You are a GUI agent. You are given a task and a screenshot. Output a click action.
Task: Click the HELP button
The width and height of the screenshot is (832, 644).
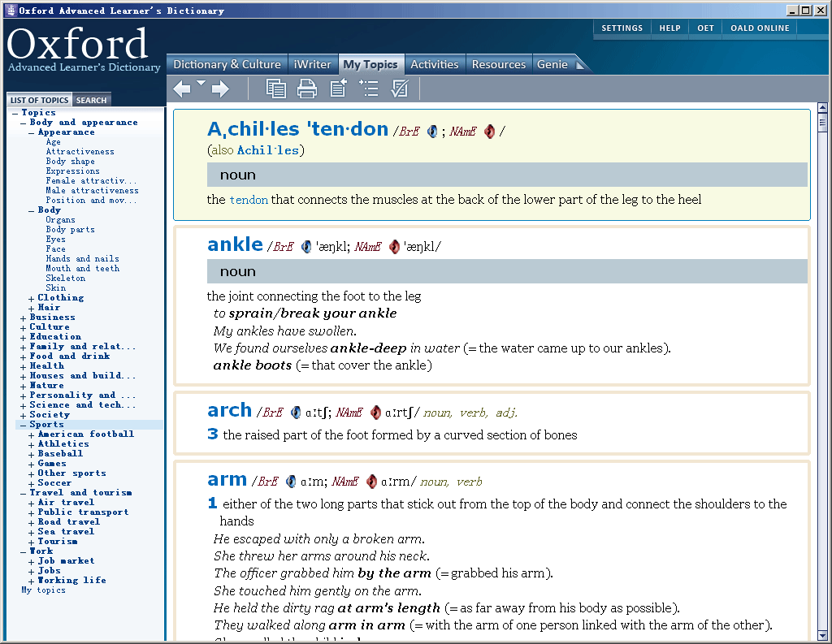(x=669, y=28)
